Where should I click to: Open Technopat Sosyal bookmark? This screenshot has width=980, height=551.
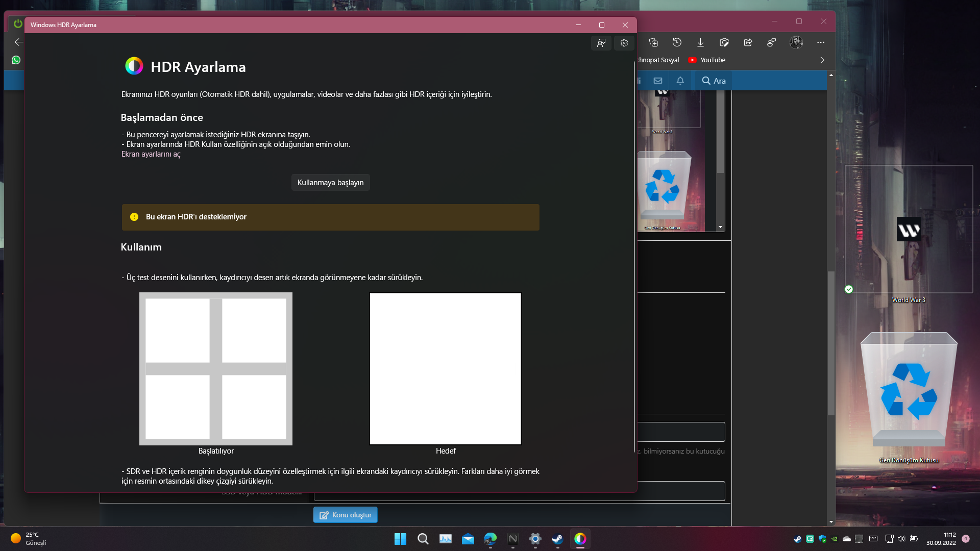tap(658, 60)
